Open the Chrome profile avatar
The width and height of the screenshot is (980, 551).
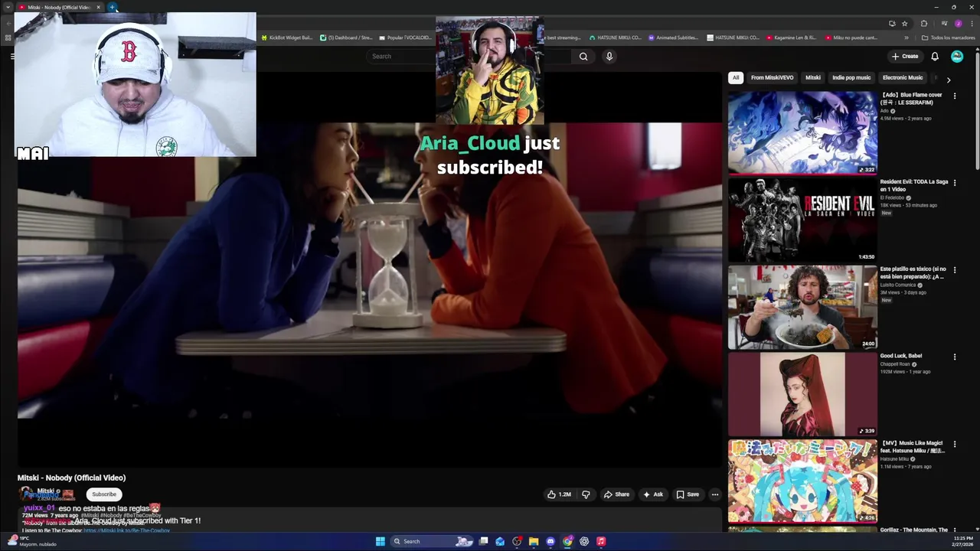958,24
